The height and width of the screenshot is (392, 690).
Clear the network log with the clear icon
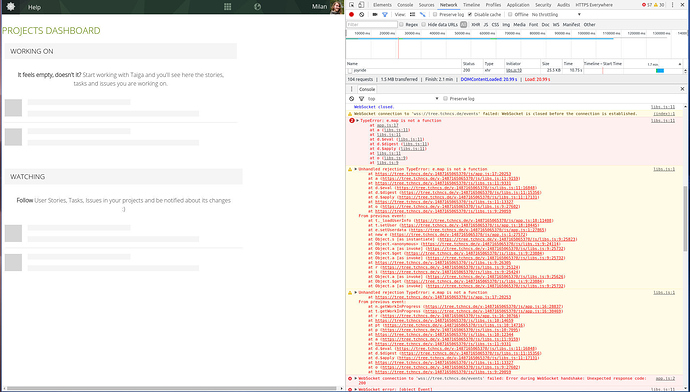tap(361, 15)
